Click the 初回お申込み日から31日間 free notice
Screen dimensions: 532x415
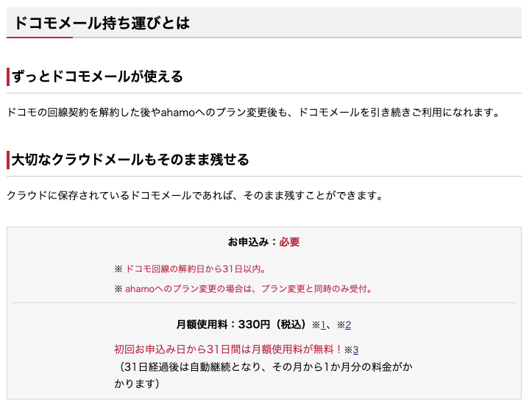[228, 350]
